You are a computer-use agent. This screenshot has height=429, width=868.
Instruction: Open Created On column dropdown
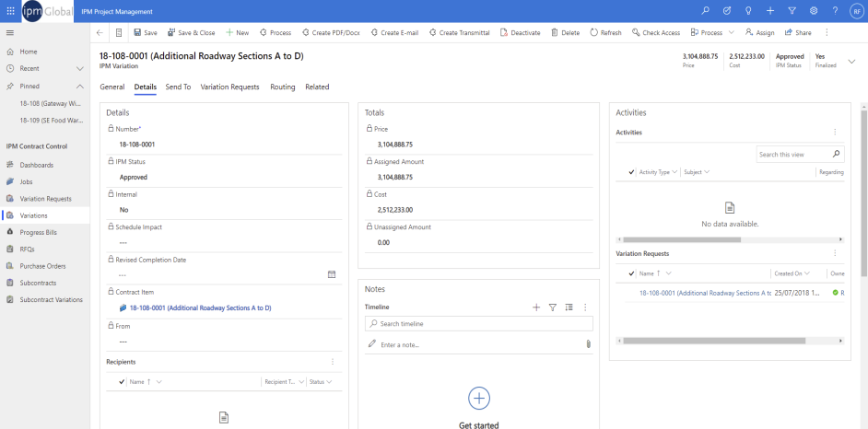point(807,273)
